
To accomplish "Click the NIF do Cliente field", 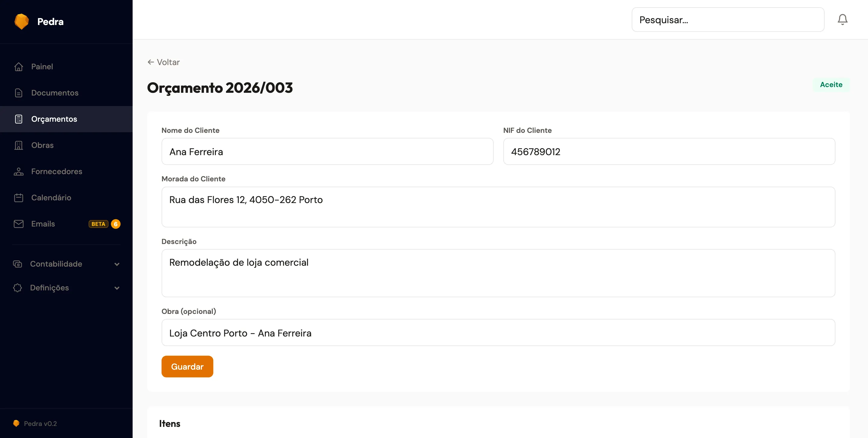I will tap(669, 152).
